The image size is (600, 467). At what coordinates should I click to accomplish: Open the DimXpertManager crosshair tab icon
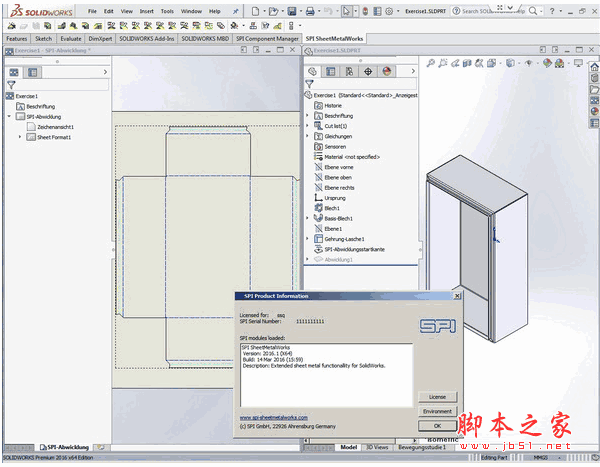[x=368, y=72]
